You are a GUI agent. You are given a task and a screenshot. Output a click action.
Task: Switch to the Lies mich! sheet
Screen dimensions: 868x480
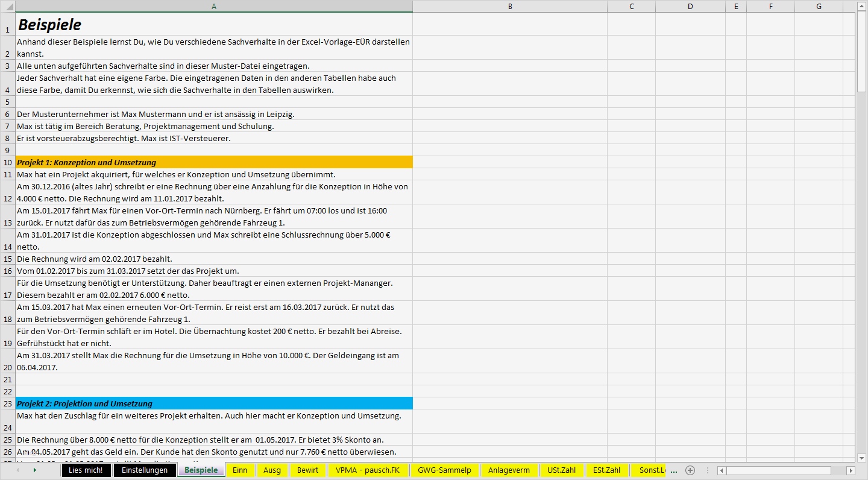(86, 470)
